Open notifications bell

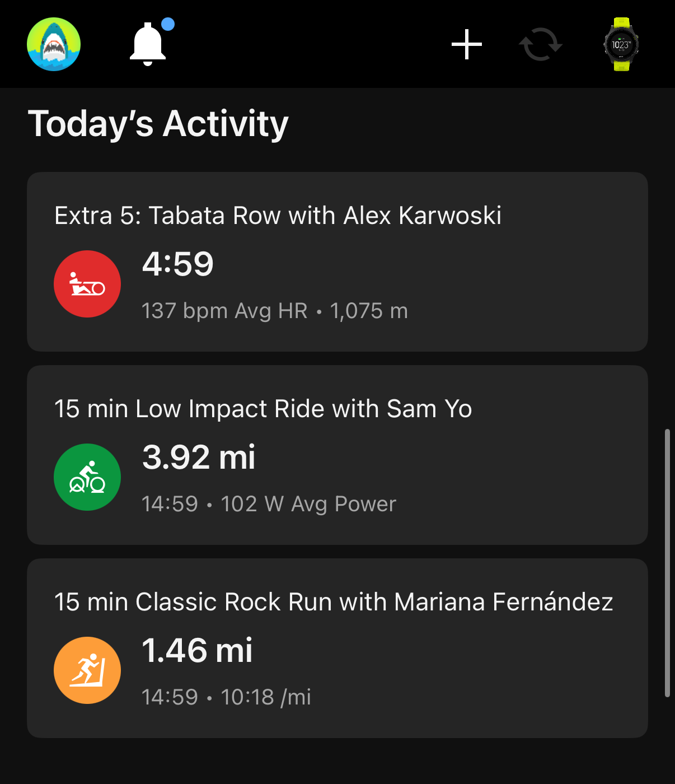(148, 44)
